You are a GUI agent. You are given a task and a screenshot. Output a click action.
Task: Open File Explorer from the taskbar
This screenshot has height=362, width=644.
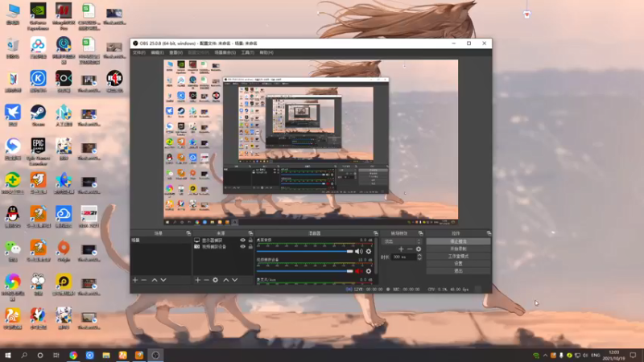tap(106, 356)
